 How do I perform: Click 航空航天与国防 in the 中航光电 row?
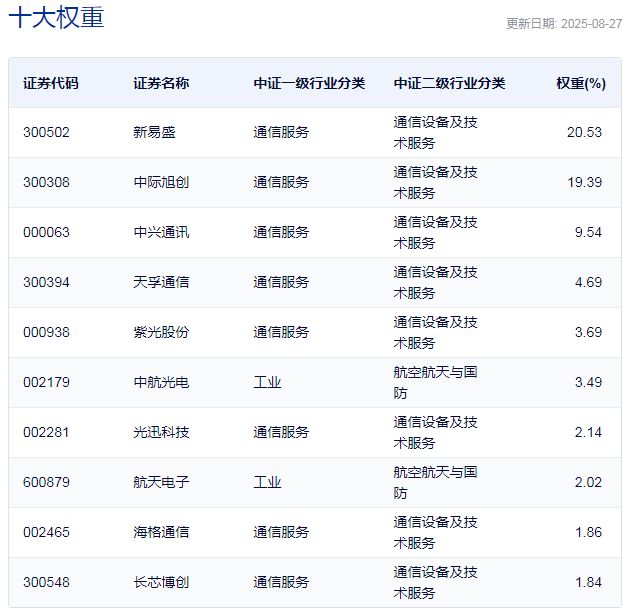435,382
